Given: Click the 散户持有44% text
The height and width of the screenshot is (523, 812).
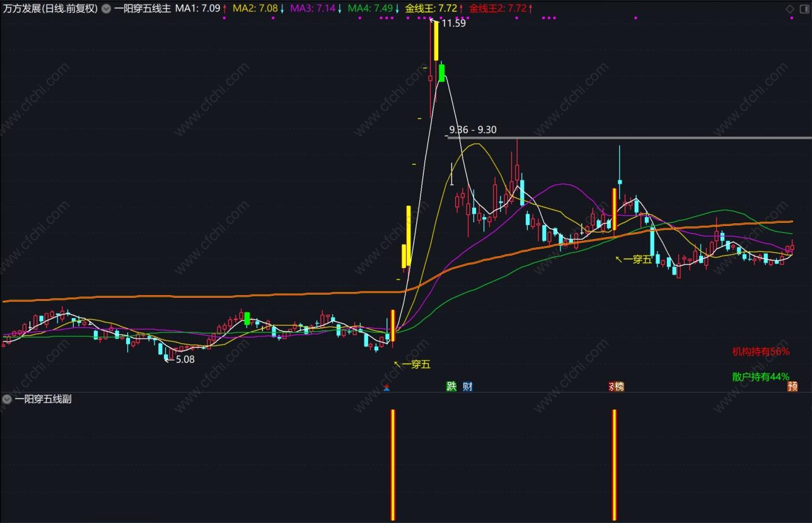Looking at the screenshot, I should [760, 377].
